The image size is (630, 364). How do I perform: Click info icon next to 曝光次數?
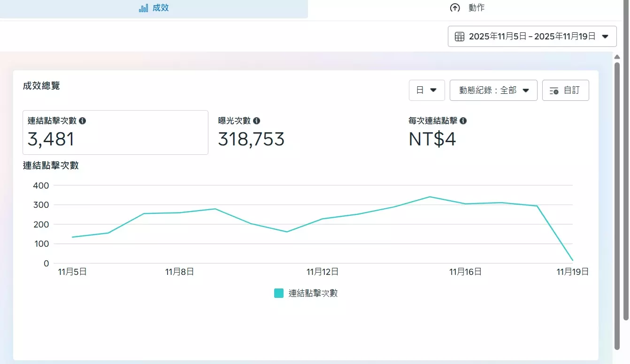(x=257, y=121)
